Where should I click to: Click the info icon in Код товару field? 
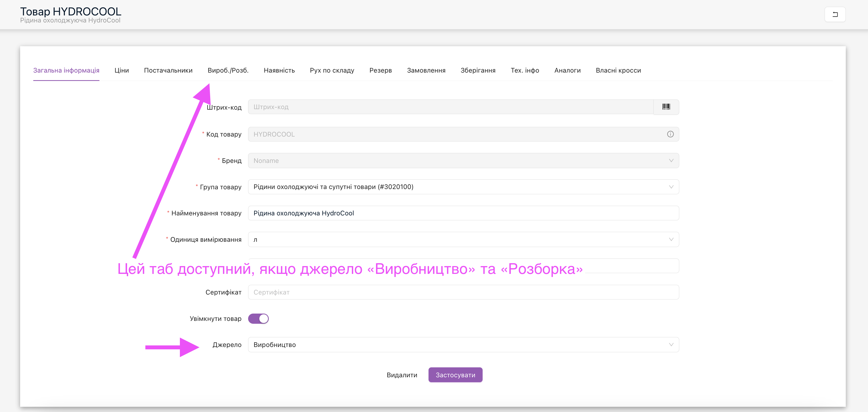[670, 134]
